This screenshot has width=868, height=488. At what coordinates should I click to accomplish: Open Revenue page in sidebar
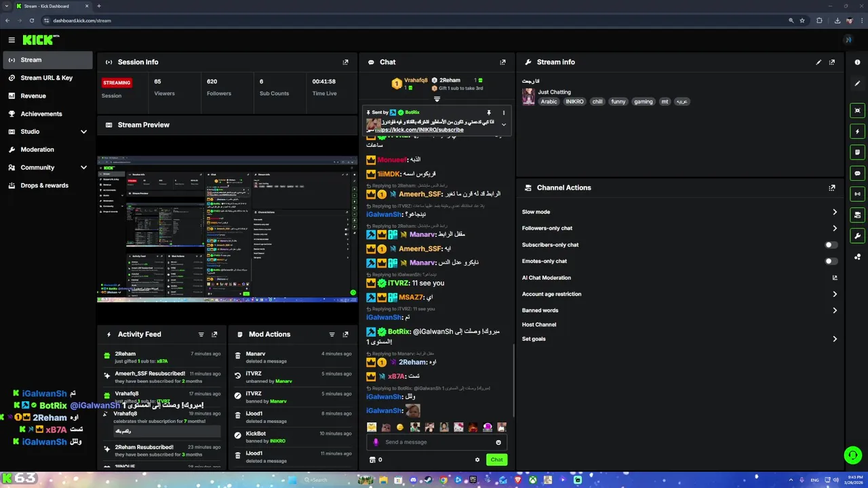[x=47, y=96]
